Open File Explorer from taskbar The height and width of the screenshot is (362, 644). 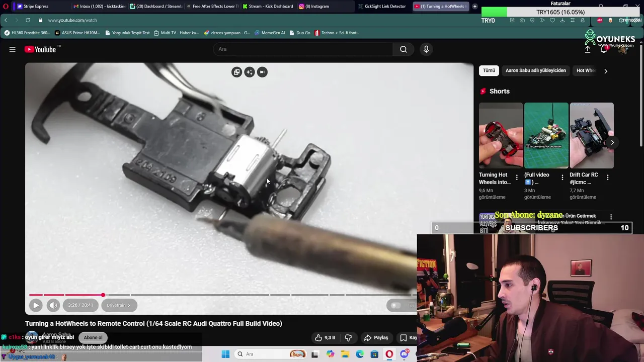pos(345,354)
